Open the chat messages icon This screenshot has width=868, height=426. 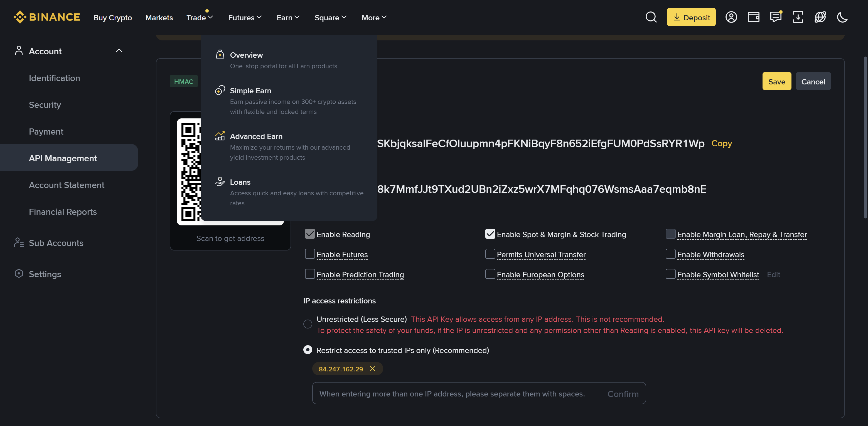[x=775, y=17]
